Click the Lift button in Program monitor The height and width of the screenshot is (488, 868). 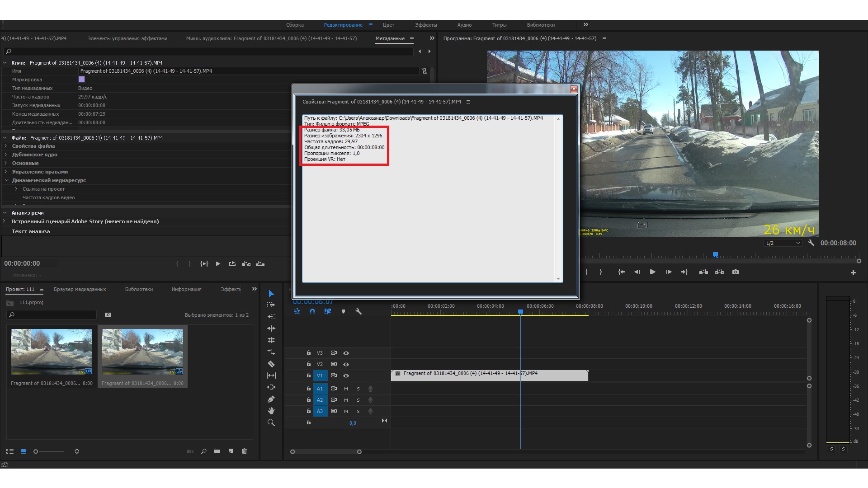pos(703,272)
